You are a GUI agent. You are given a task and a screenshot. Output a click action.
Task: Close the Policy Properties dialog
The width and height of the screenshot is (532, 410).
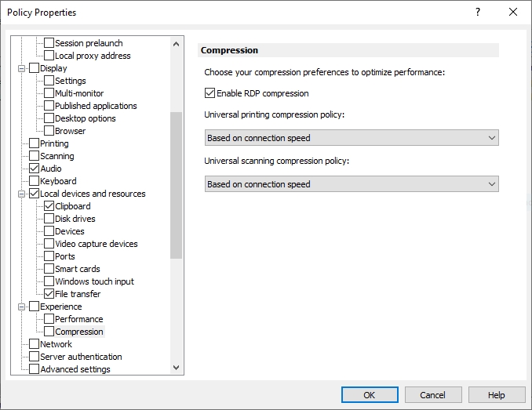(513, 13)
